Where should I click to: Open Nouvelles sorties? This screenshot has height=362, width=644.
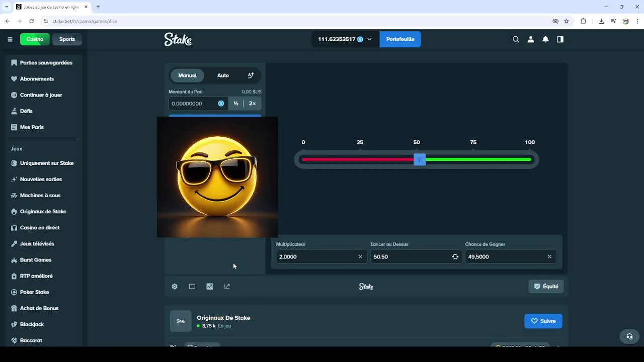coord(42,179)
